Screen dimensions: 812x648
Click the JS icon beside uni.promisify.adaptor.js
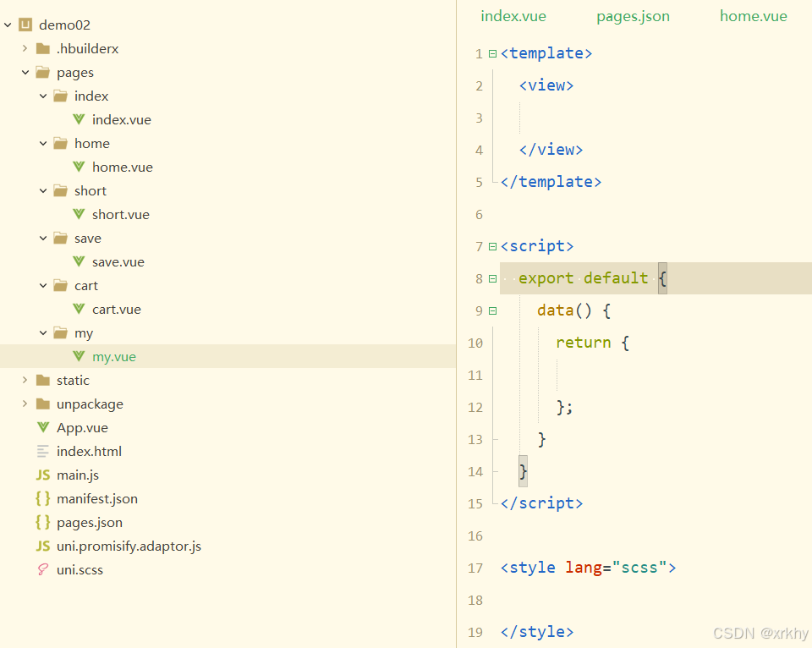(x=43, y=546)
